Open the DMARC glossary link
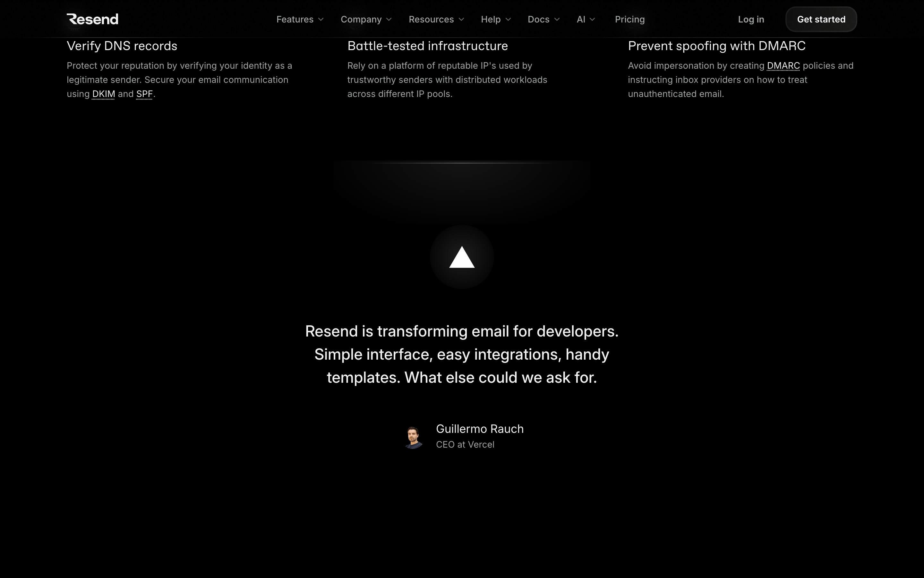924x578 pixels. 783,66
